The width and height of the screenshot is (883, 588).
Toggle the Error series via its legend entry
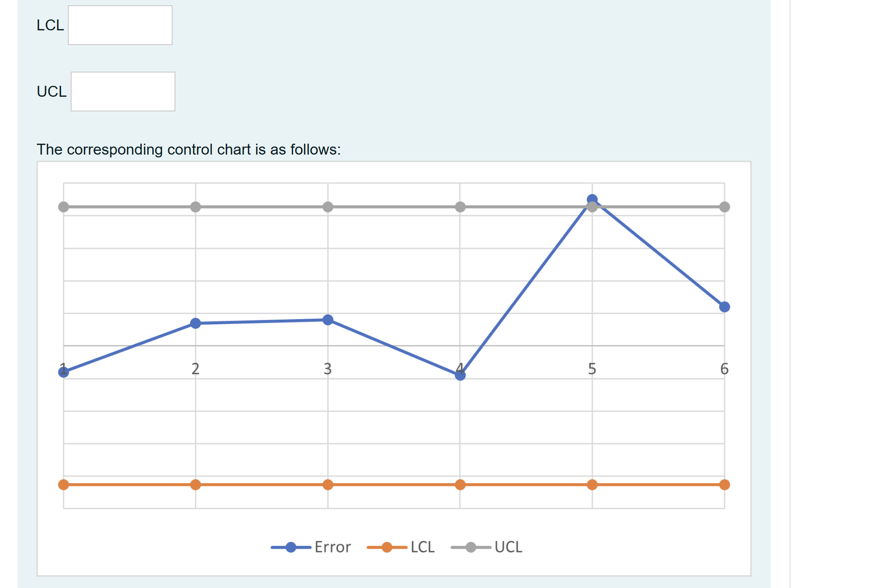coord(332,547)
